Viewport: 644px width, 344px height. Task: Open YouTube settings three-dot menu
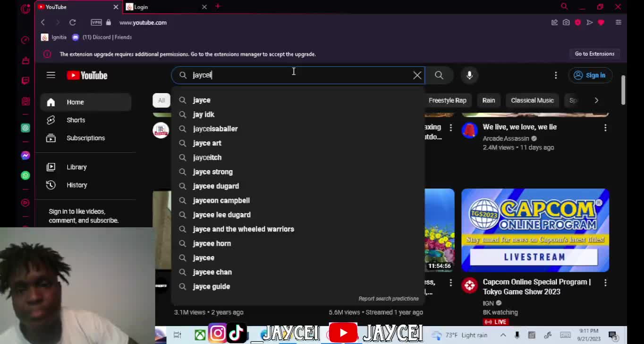click(x=556, y=75)
